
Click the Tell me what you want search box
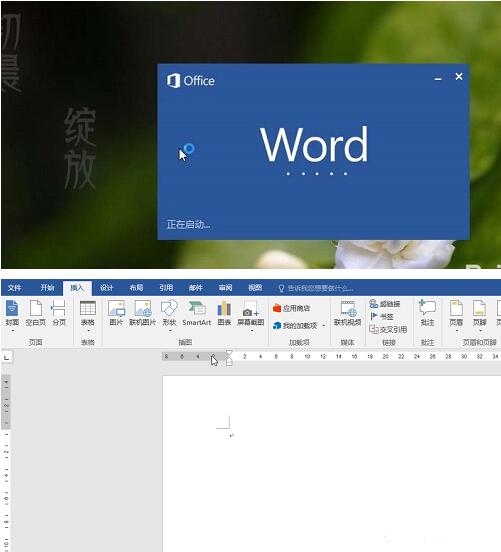[x=316, y=288]
